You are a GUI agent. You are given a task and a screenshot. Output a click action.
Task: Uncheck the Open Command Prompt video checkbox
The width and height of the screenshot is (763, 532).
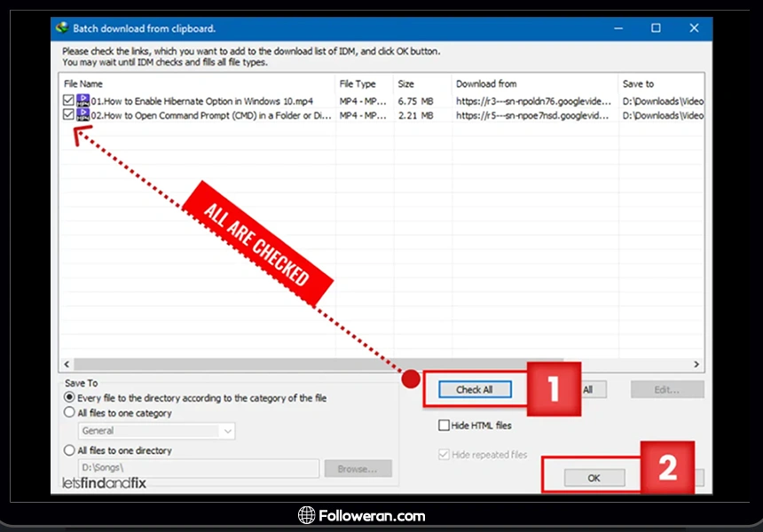[69, 115]
